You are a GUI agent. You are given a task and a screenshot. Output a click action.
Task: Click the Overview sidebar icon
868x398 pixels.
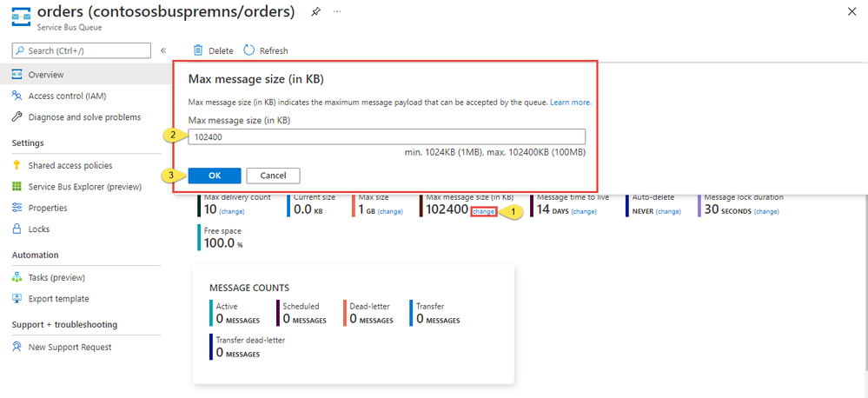(17, 74)
